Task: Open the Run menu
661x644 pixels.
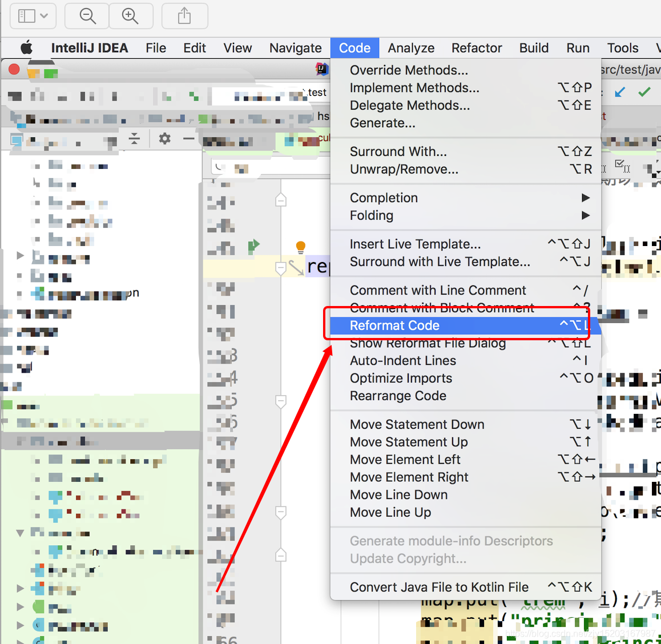Action: [x=578, y=47]
